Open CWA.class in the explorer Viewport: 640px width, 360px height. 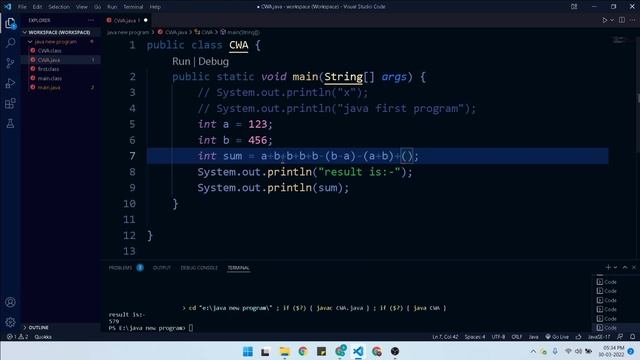pyautogui.click(x=49, y=51)
